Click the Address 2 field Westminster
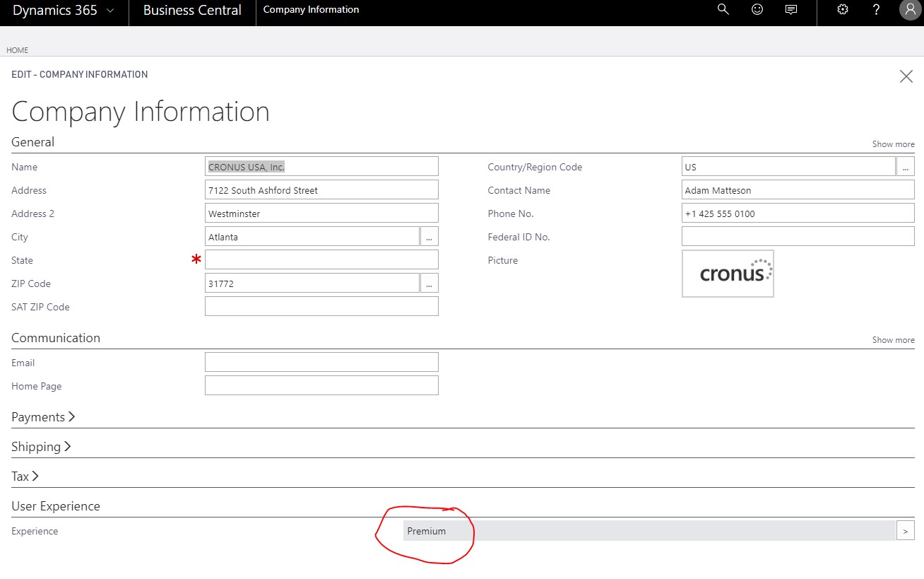This screenshot has height=579, width=924. click(x=321, y=214)
